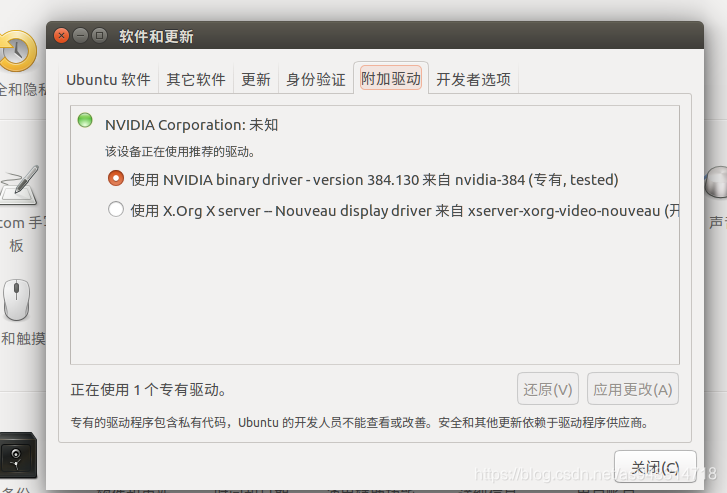Click the green NVIDIA device status indicator

[x=85, y=121]
